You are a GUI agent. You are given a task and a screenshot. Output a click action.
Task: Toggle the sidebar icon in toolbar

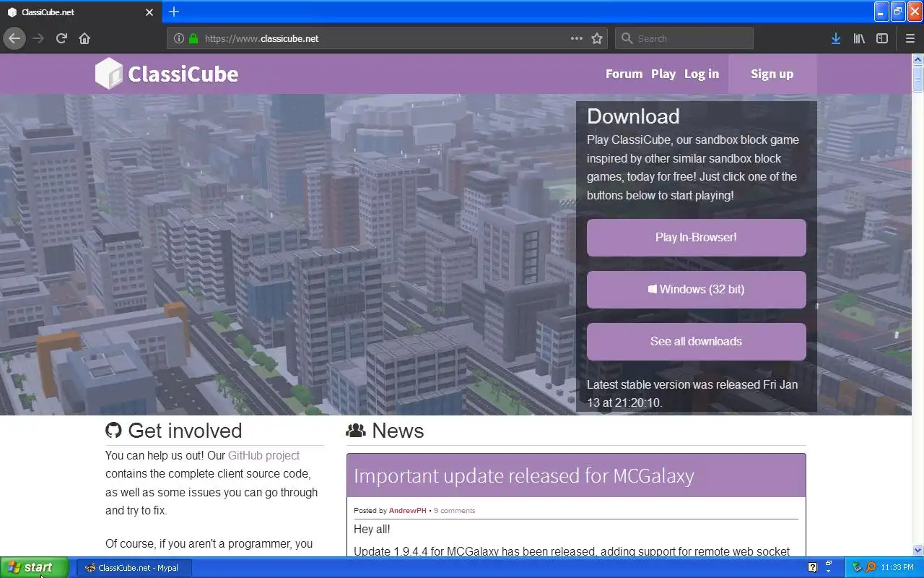[882, 38]
